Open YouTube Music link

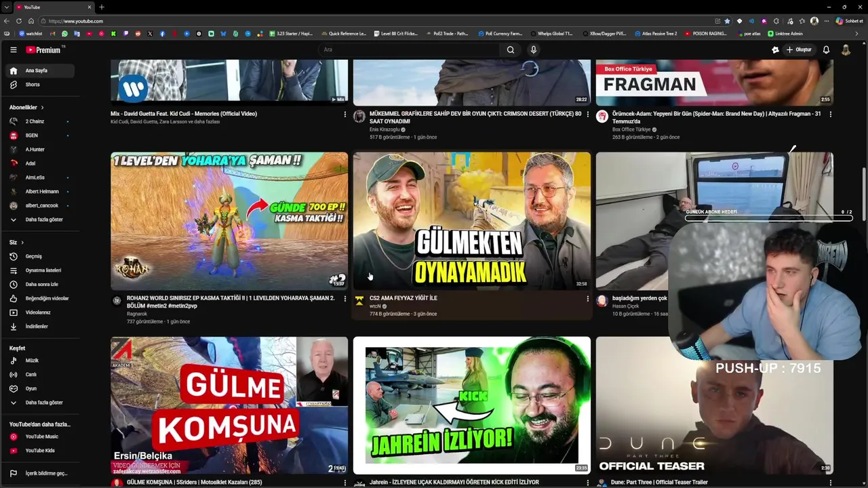41,436
